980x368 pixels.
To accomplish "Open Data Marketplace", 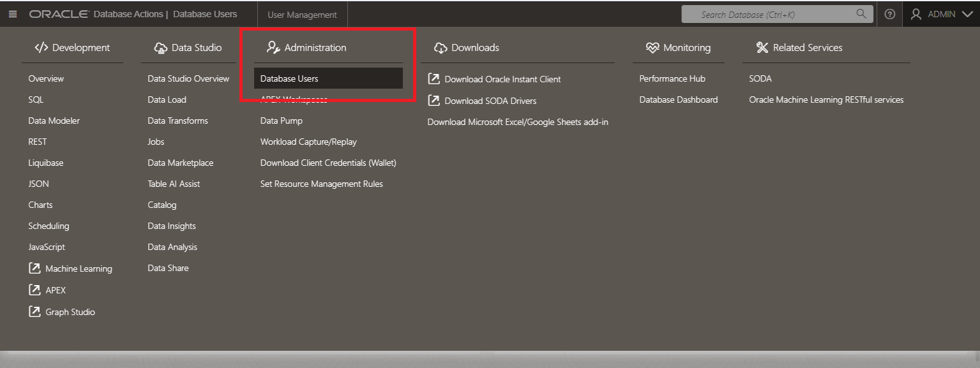I will (181, 163).
